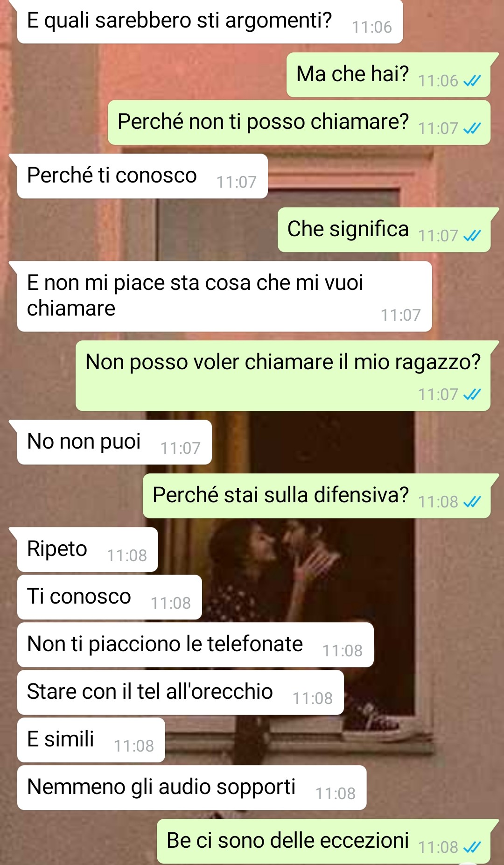Select the "Stare con il tel all'orecchio" bubble
The height and width of the screenshot is (865, 504).
(x=181, y=692)
